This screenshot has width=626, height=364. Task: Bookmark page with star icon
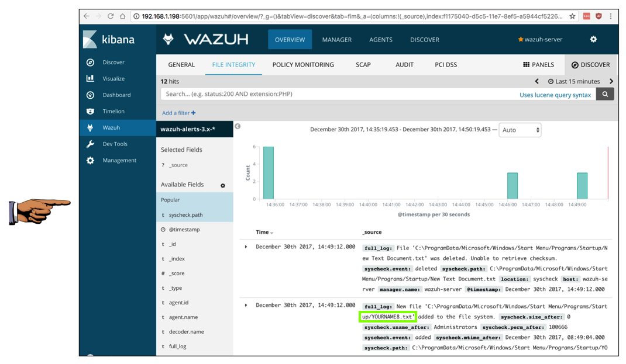tap(573, 16)
